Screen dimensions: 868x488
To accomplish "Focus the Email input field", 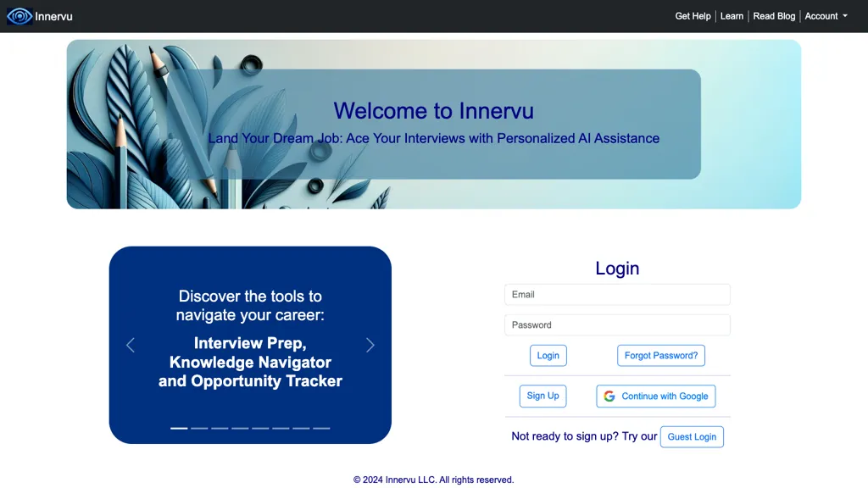I will click(x=617, y=294).
